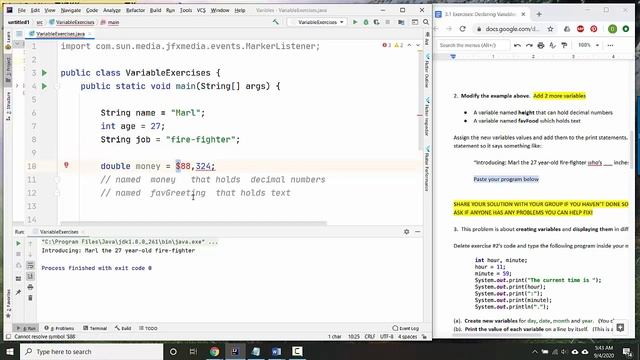640x360 pixels.
Task: Click the editor horizontal scrollbar
Action: tap(194, 223)
